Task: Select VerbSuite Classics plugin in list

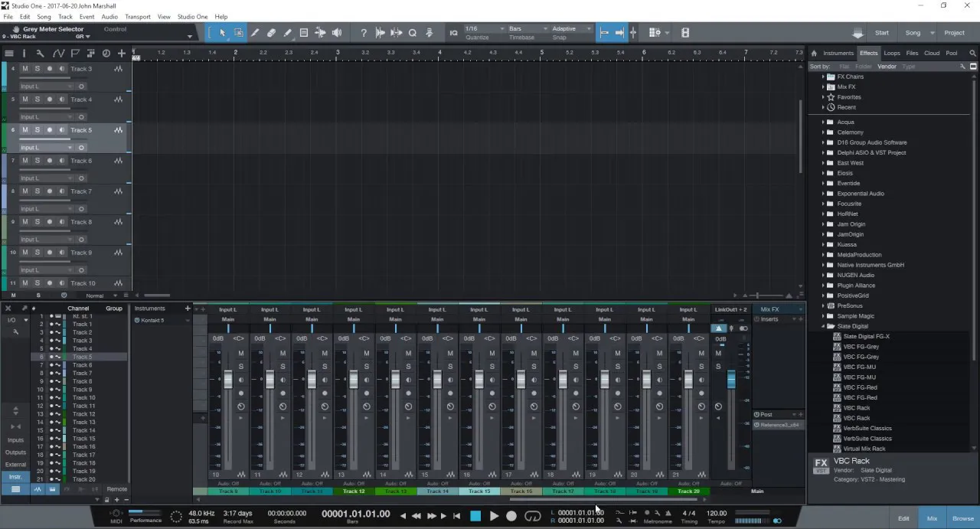Action: [x=867, y=429]
